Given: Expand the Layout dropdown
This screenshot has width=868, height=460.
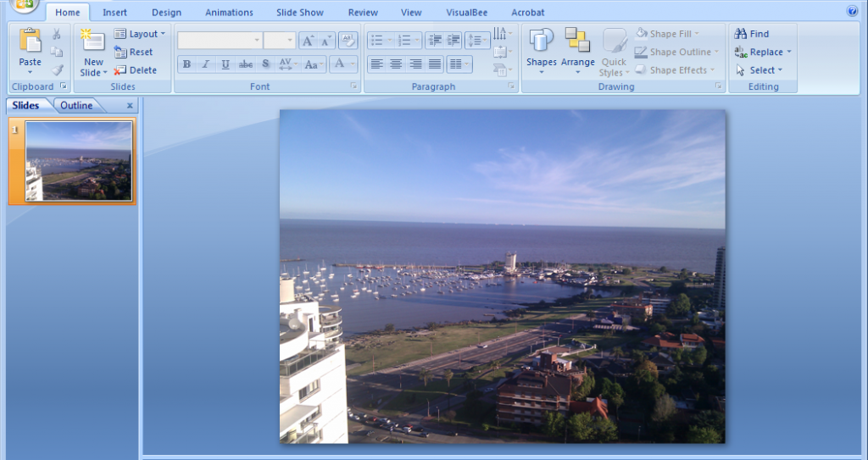Looking at the screenshot, I should coord(141,34).
